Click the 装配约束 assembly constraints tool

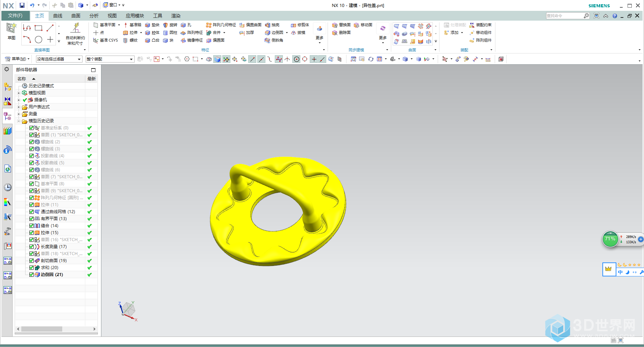[x=480, y=25]
